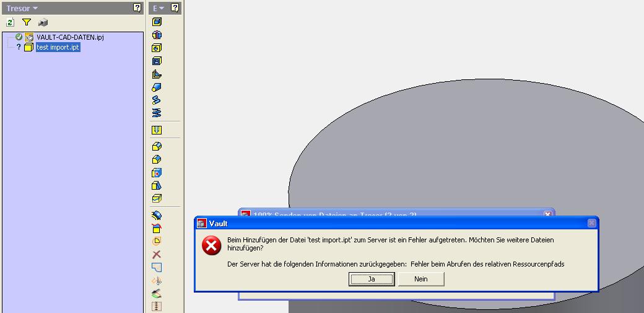The width and height of the screenshot is (644, 313).
Task: Refresh the Tresor browser with the green arrows icon
Action: (11, 22)
